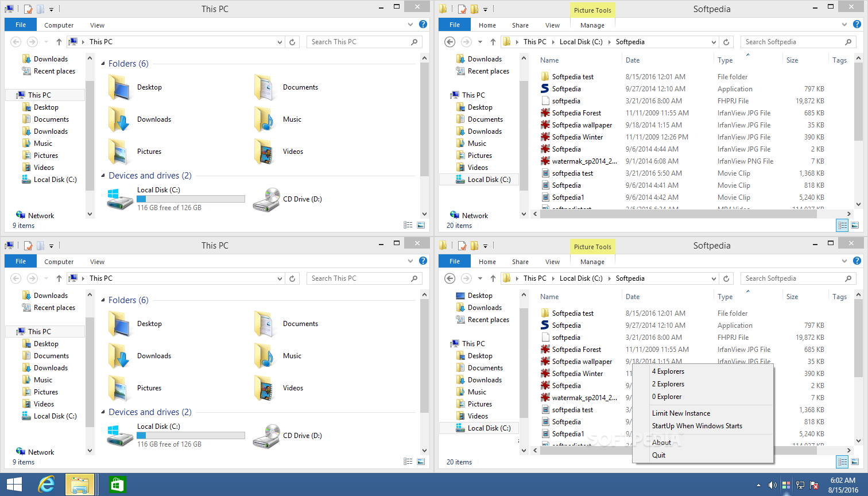Click Local Disk capacity bar in bottom-left window
Screen dimensions: 868x496
pos(191,436)
